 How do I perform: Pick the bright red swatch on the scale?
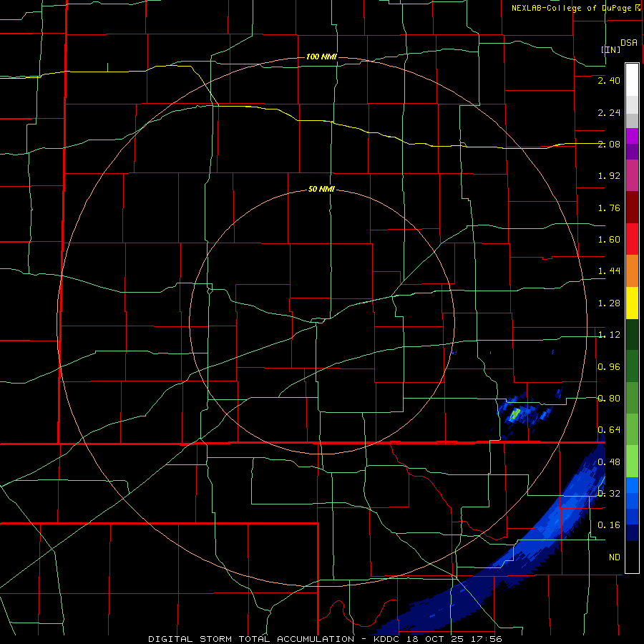click(632, 239)
